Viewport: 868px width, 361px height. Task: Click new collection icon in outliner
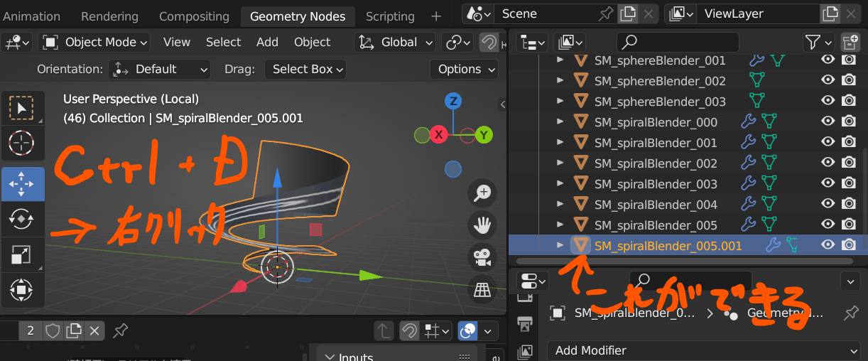point(850,43)
